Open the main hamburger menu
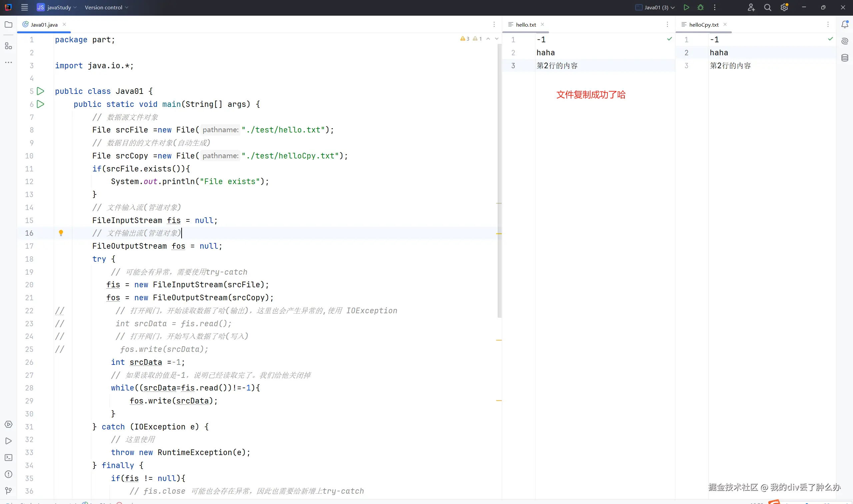Screen dimensions: 853x504 point(24,7)
